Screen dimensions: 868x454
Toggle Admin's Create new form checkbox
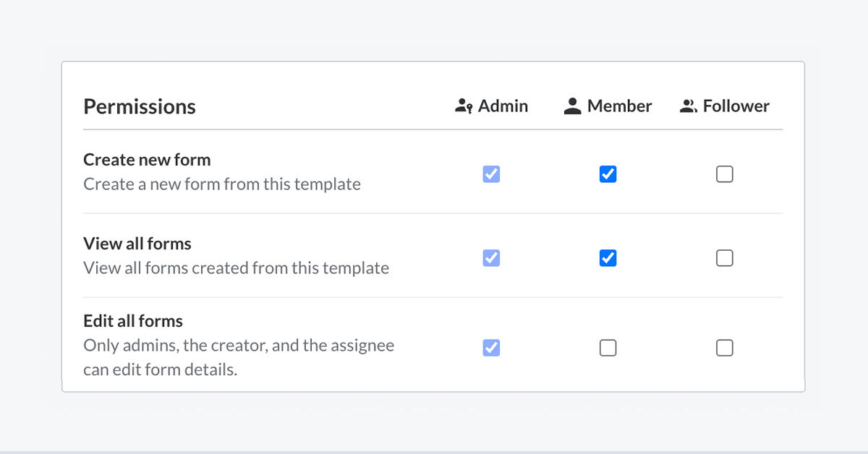click(491, 174)
